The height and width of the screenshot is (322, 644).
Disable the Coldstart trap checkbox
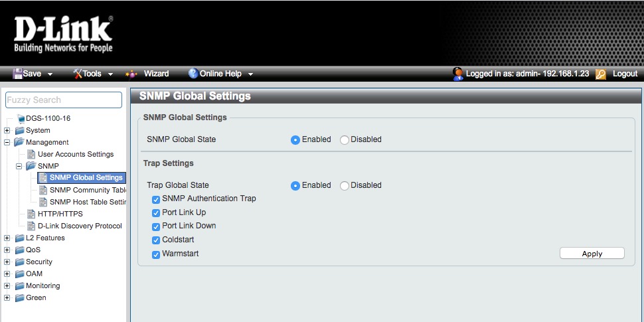(x=156, y=240)
